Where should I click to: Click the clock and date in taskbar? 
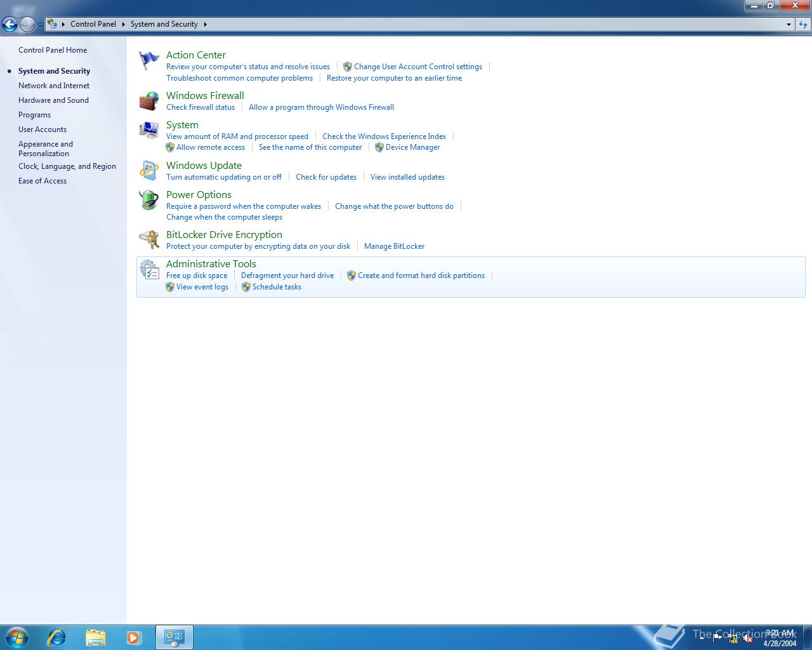tap(780, 638)
